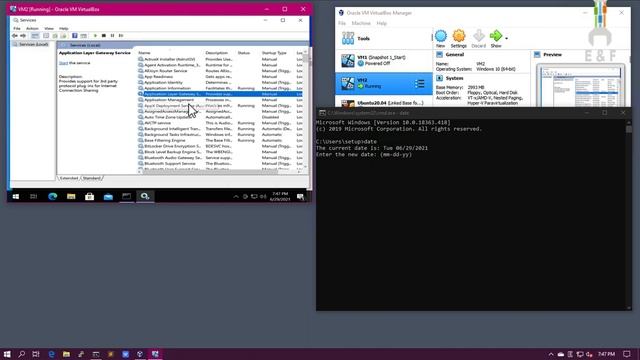Select the Application Information service row
This screenshot has height=360, width=640.
(220, 88)
